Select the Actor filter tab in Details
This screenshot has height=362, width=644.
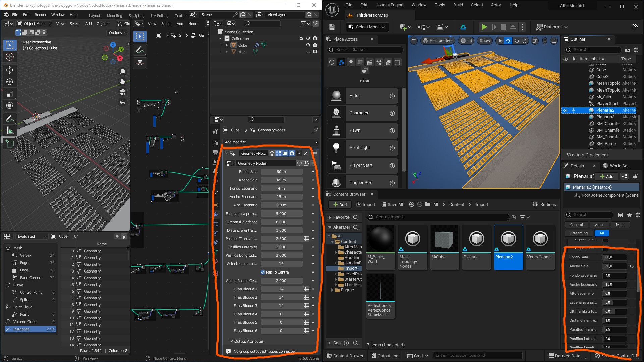point(599,225)
